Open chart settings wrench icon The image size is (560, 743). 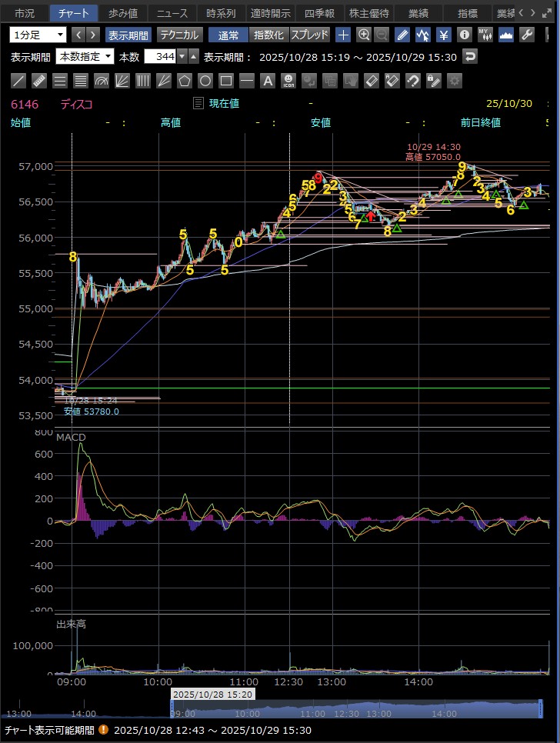[x=527, y=35]
